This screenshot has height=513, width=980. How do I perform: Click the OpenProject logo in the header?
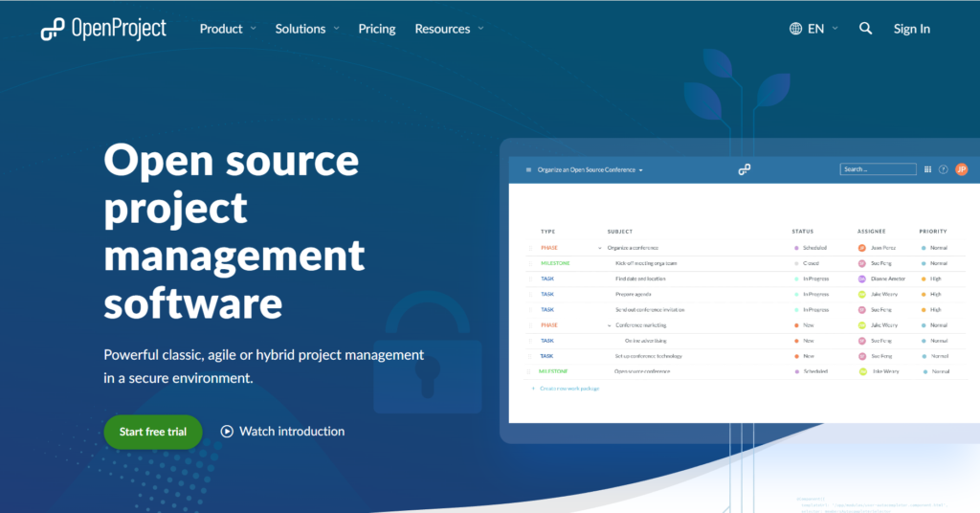pos(103,29)
